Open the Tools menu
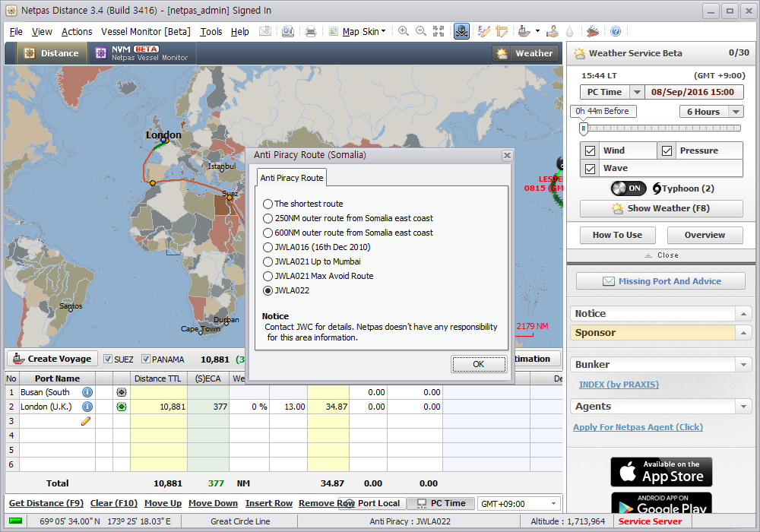The image size is (760, 532). click(x=211, y=31)
